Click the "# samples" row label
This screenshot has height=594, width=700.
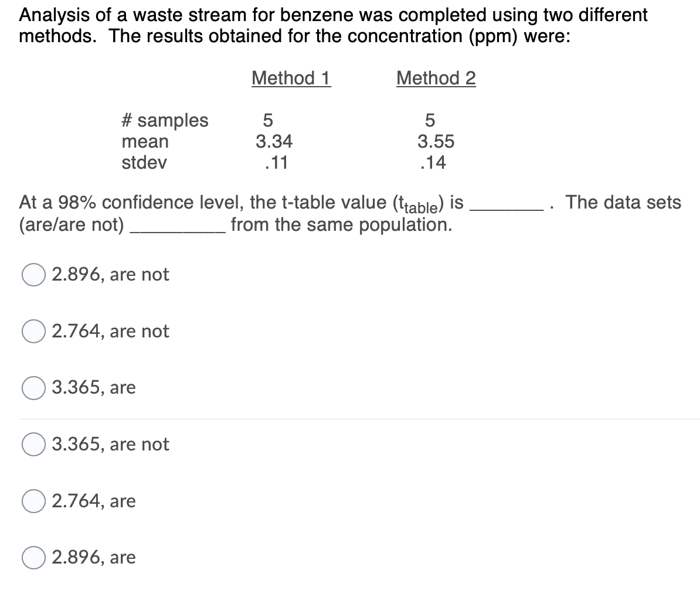pyautogui.click(x=165, y=121)
